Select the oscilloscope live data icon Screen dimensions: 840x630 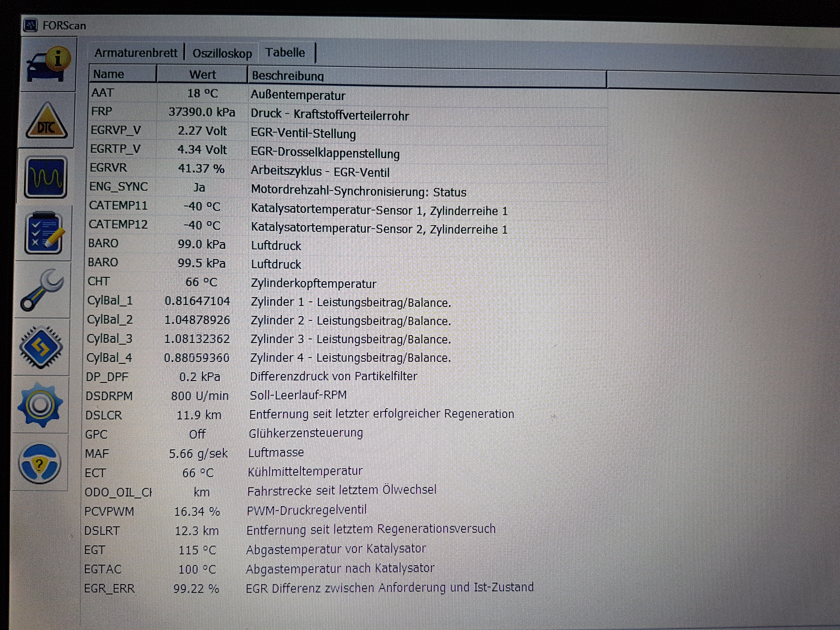(46, 177)
